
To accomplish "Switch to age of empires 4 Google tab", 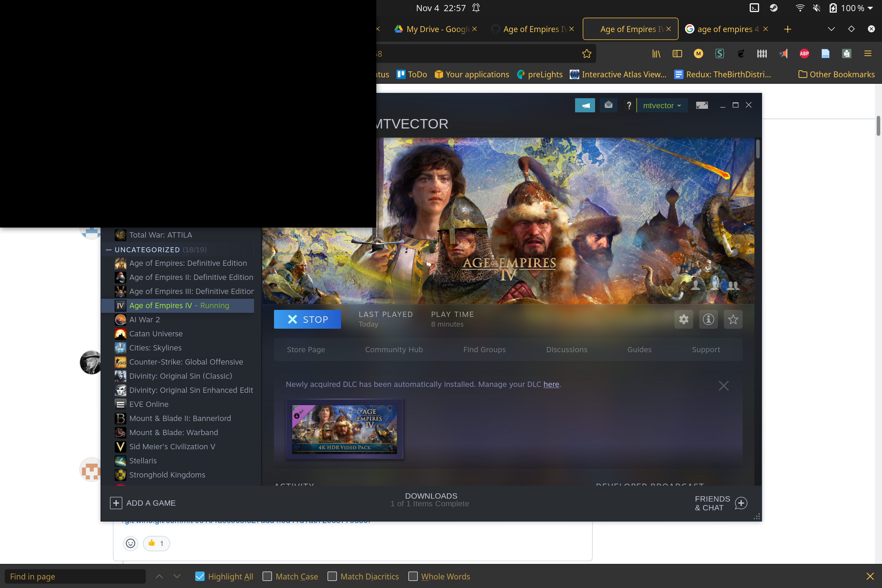I will [727, 29].
